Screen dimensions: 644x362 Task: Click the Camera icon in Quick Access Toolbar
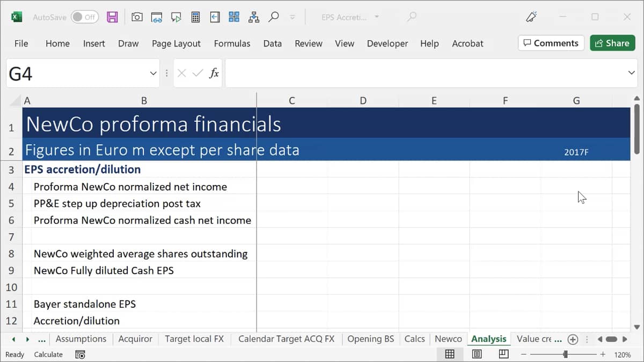137,17
